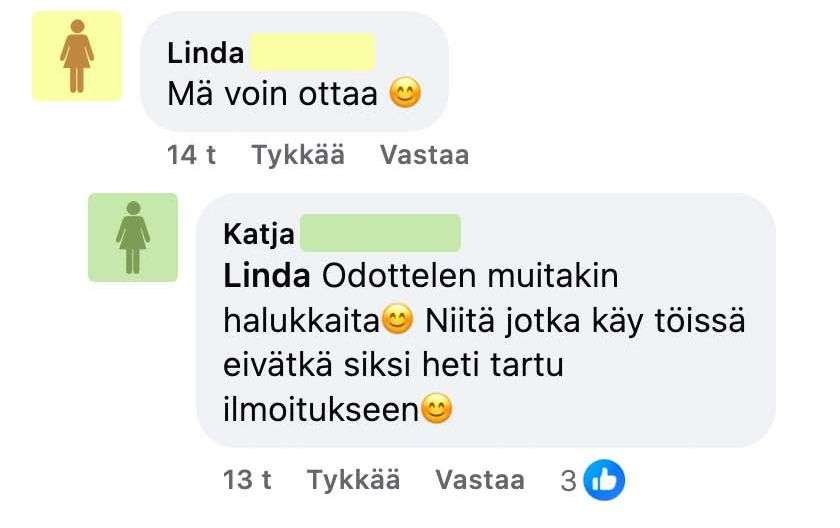Like Katja's reply with Tykkää
Viewport: 840px width, 528px height.
[353, 480]
